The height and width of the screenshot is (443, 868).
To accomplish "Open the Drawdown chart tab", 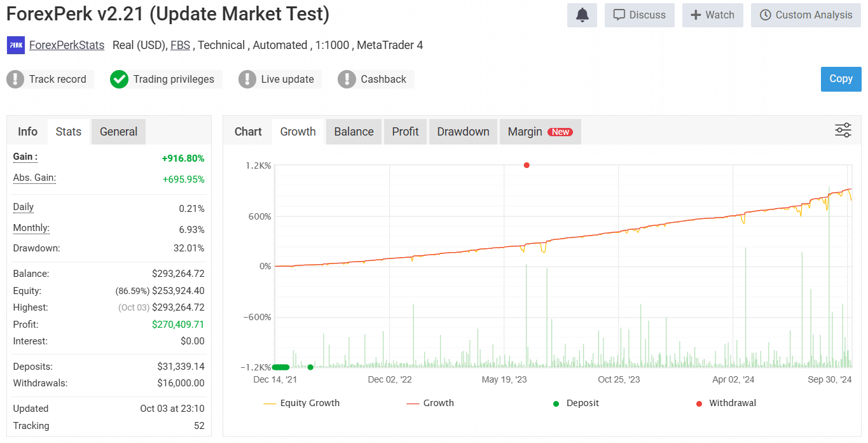I will tap(463, 132).
